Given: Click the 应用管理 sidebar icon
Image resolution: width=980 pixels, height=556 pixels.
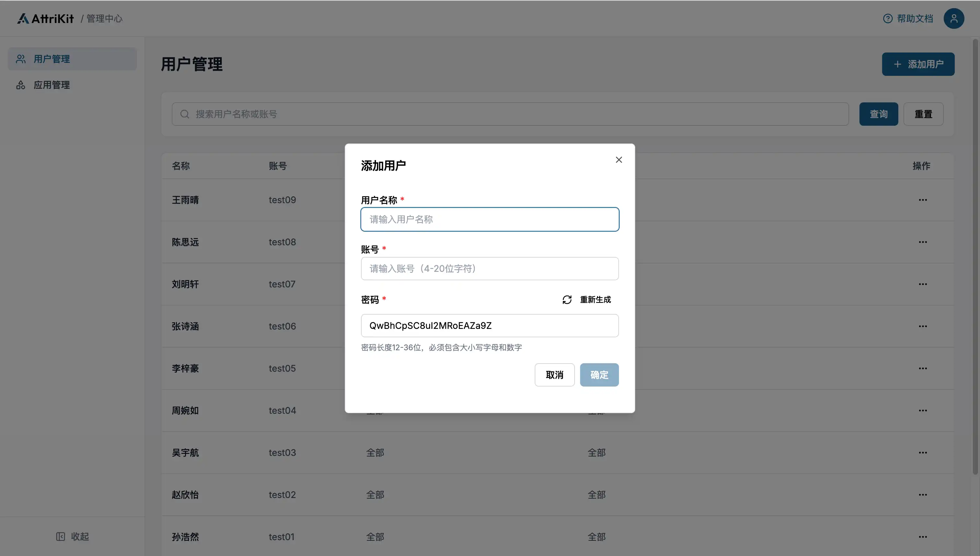Looking at the screenshot, I should 21,85.
